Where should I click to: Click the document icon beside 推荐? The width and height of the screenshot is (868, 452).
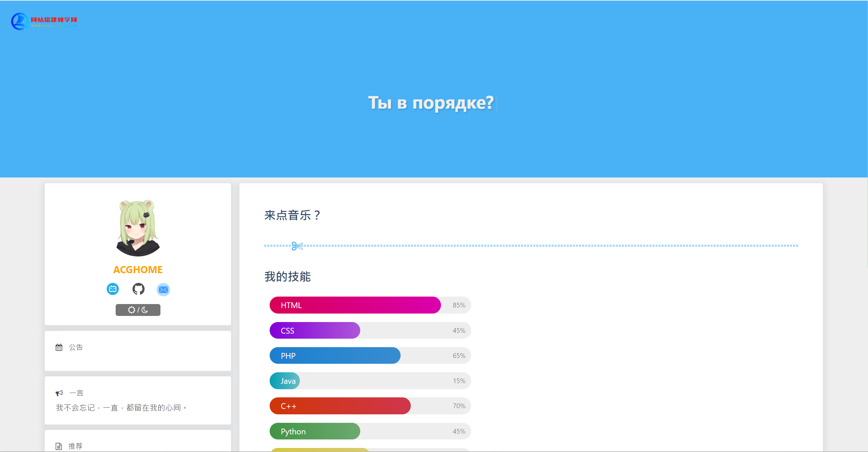pos(59,446)
